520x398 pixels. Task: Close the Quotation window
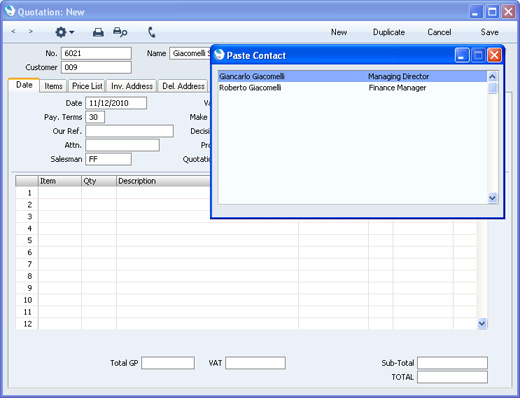[x=508, y=12]
